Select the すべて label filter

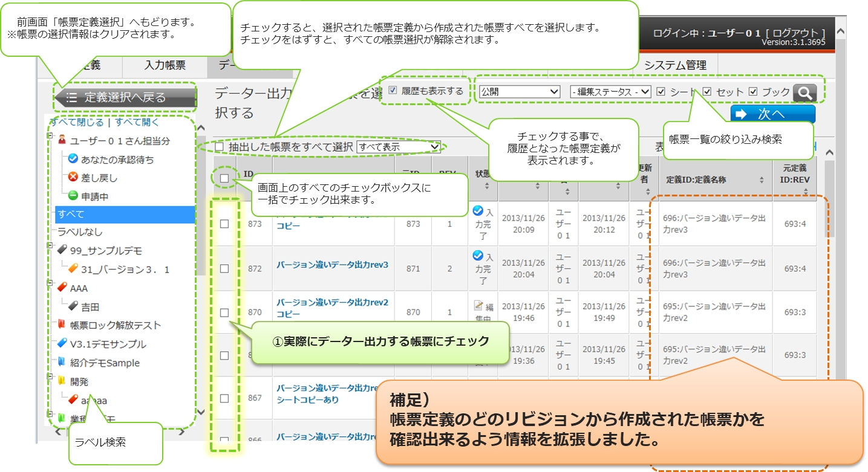coord(125,214)
